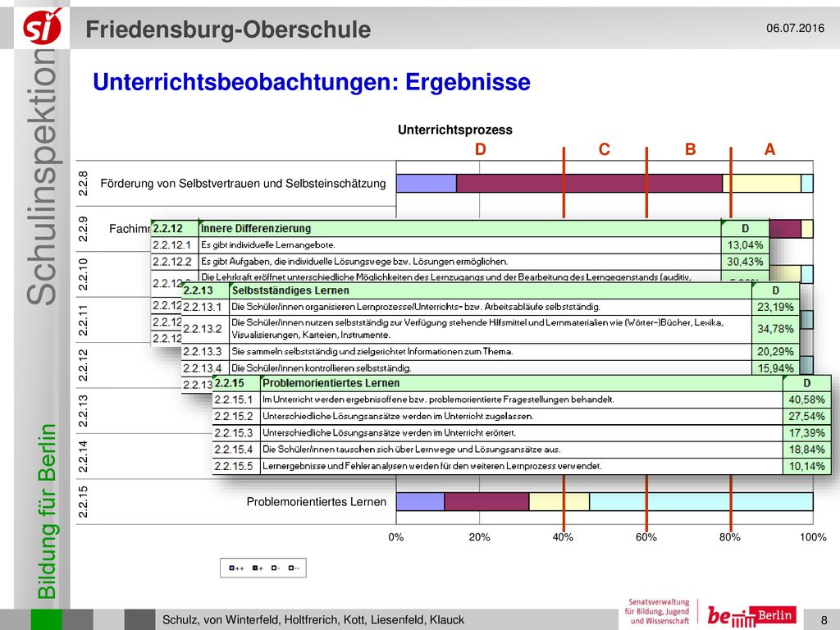
Task: Select the slide title 'Unterrichtsbeobachtungen: Ergebnisse'
Action: pyautogui.click(x=311, y=82)
